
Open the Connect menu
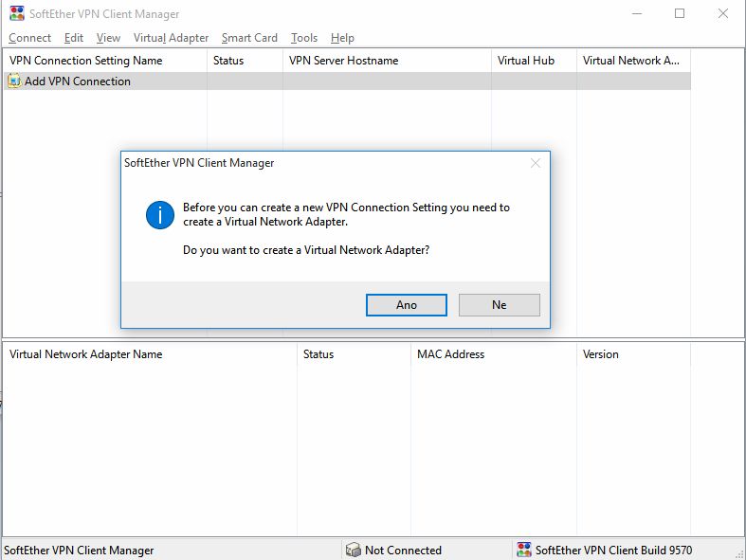click(x=29, y=38)
